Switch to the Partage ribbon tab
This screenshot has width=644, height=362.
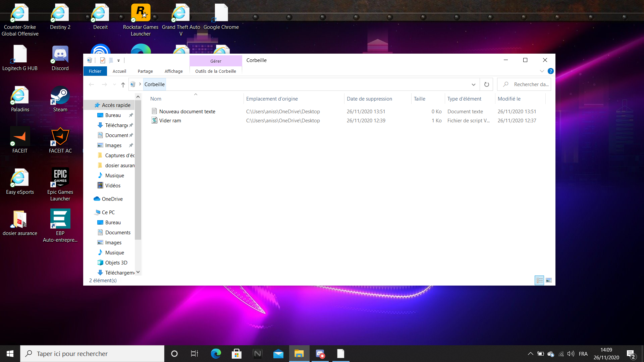(x=145, y=71)
